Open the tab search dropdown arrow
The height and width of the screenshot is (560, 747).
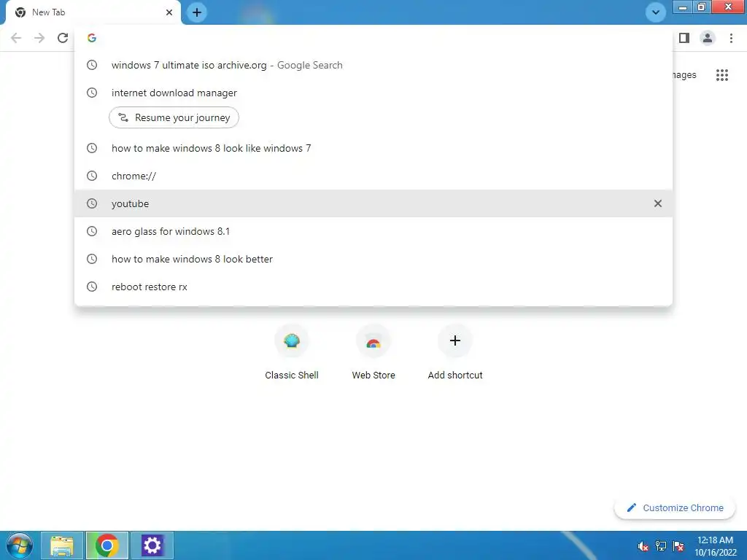(656, 12)
